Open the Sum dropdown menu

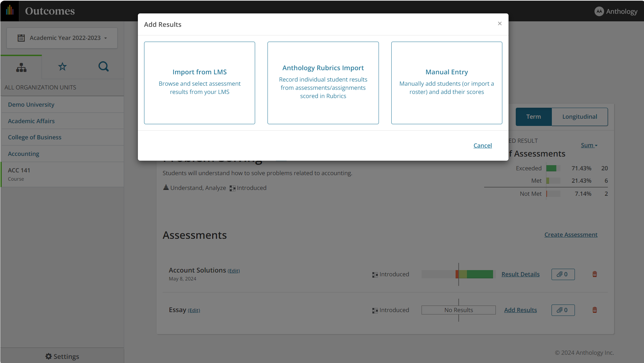[x=589, y=145]
